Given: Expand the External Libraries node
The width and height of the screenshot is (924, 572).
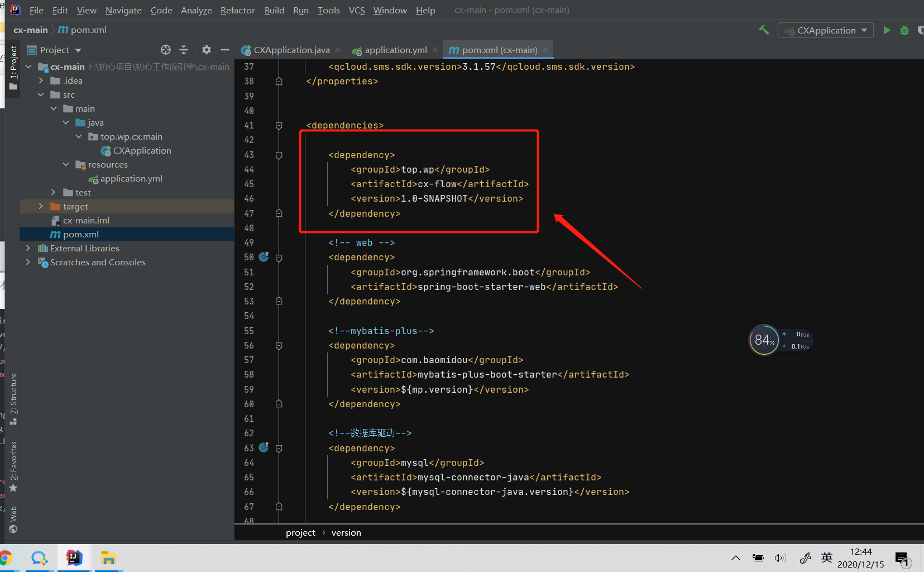Looking at the screenshot, I should (28, 248).
